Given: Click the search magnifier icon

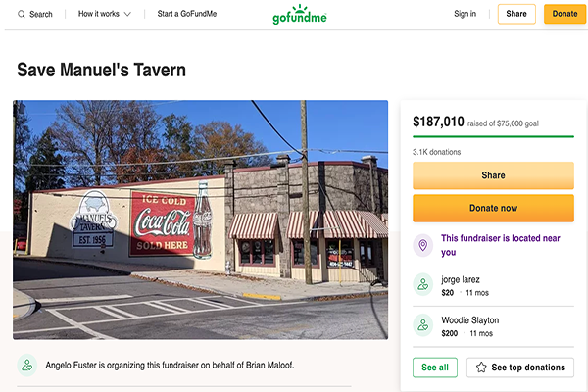Looking at the screenshot, I should point(22,14).
